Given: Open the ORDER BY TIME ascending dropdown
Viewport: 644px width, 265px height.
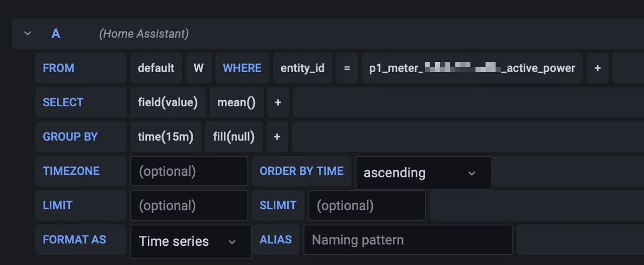Looking at the screenshot, I should point(423,173).
